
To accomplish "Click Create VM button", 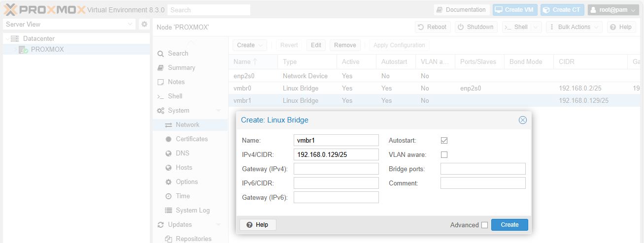I will [x=515, y=10].
